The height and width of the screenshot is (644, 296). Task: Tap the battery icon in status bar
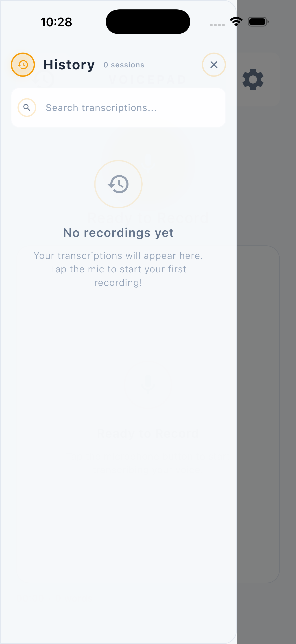pos(258,22)
